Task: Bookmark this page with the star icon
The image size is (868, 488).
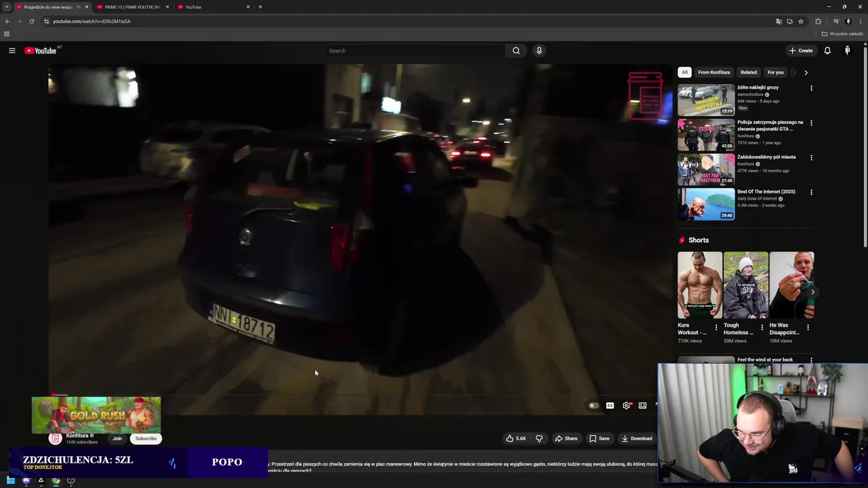Action: (801, 21)
